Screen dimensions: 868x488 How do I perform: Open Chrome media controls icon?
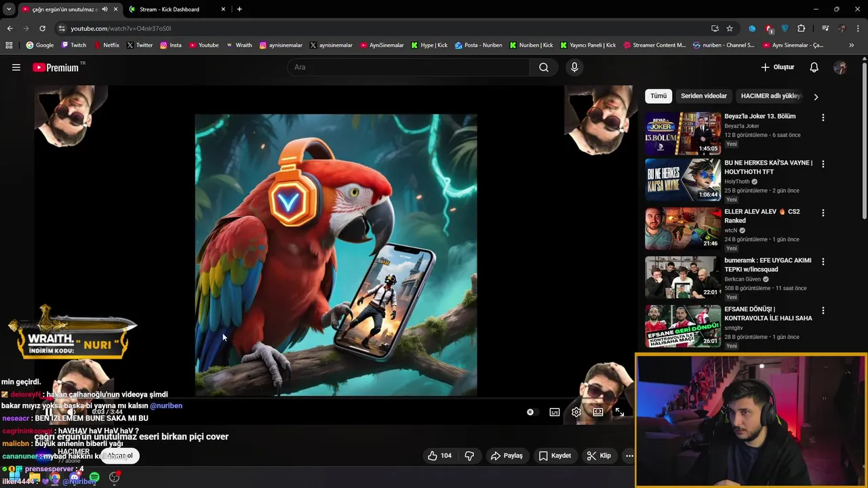point(825,28)
